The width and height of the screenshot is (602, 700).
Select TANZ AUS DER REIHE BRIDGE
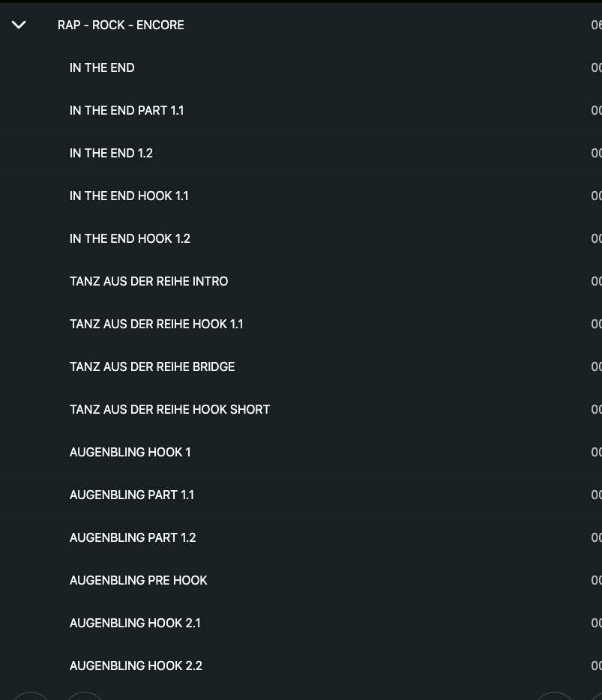click(152, 366)
